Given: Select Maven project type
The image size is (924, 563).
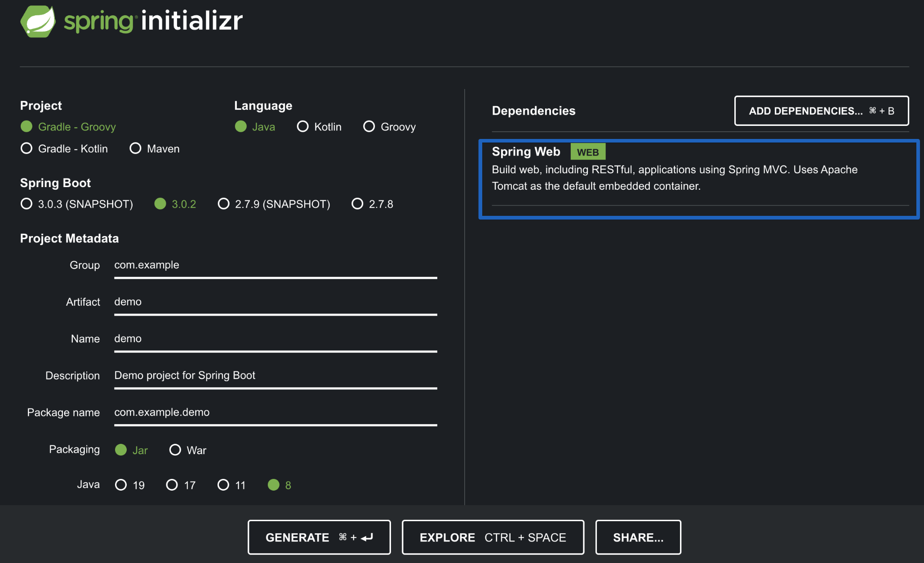Looking at the screenshot, I should [135, 148].
